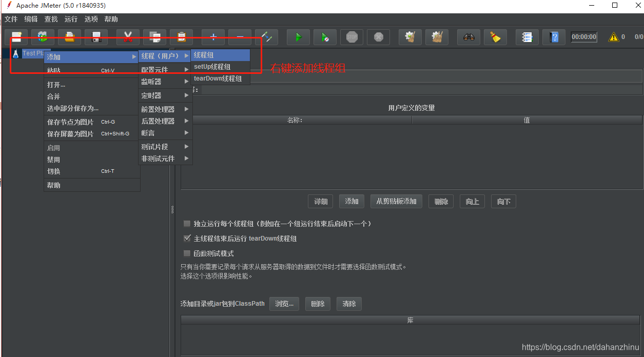Click the 从剪贴板添加 button
644x357 pixels.
pos(396,201)
